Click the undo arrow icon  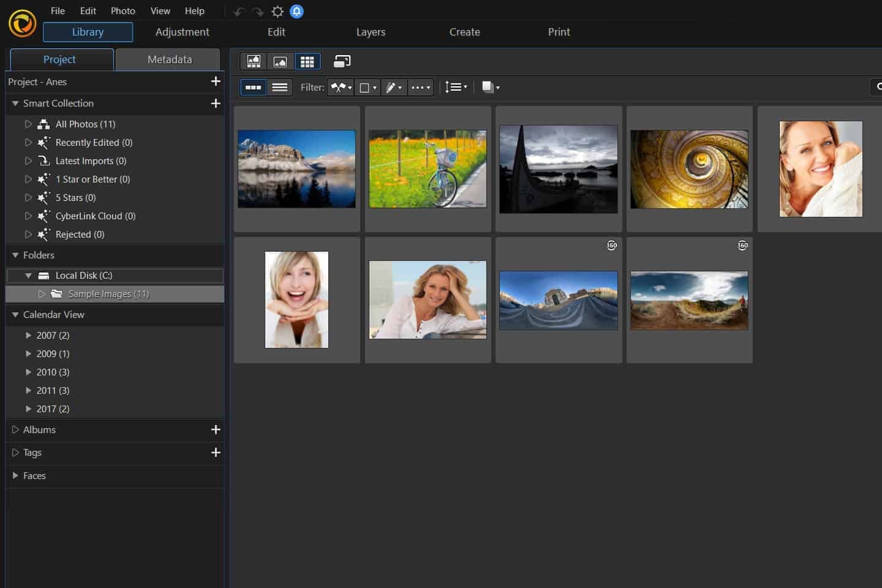(239, 12)
